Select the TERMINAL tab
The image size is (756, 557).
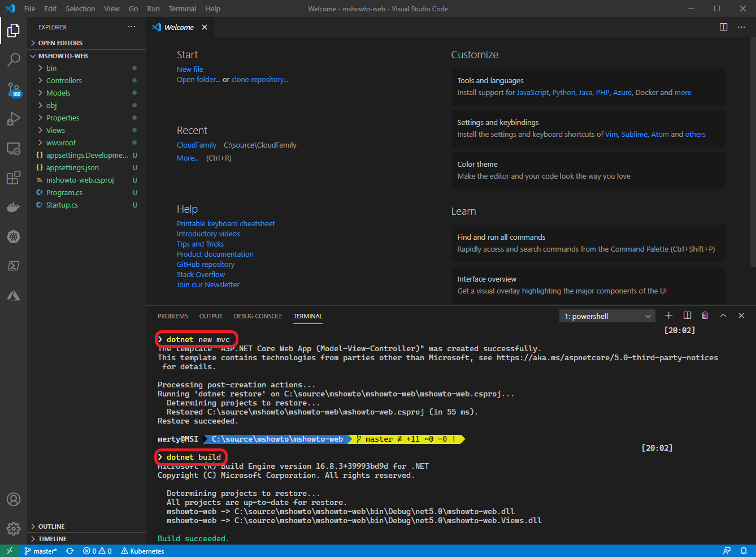tap(308, 316)
